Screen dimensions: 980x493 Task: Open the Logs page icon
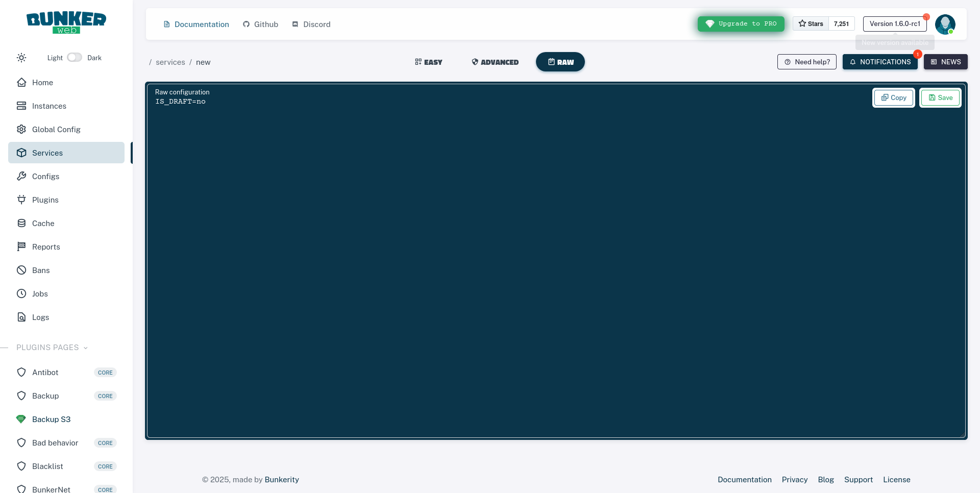pos(21,317)
